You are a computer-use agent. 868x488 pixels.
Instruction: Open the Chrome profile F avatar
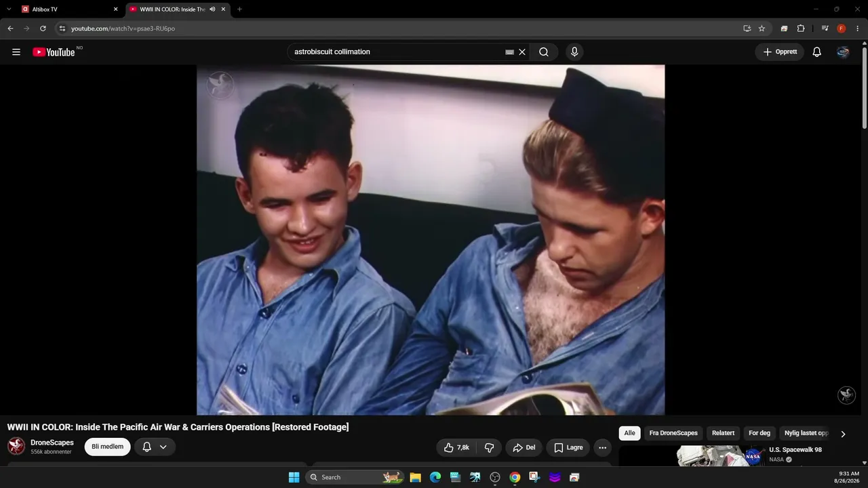[842, 28]
